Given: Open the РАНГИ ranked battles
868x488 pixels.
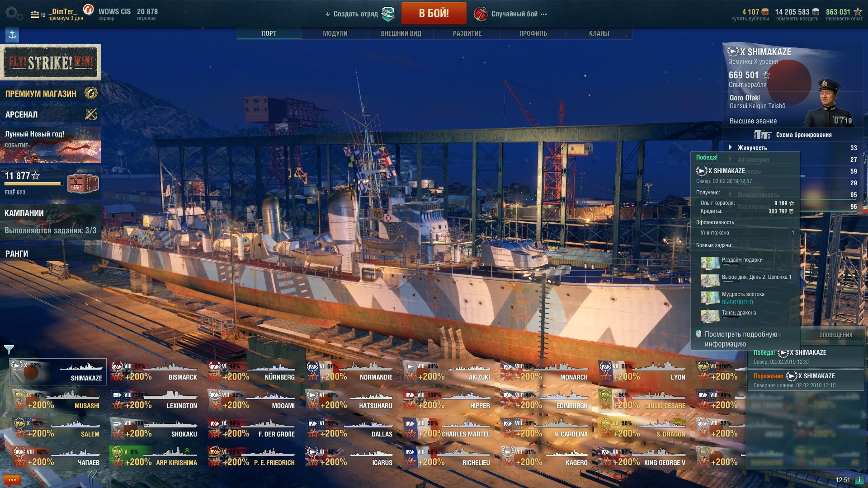Looking at the screenshot, I should (x=50, y=254).
